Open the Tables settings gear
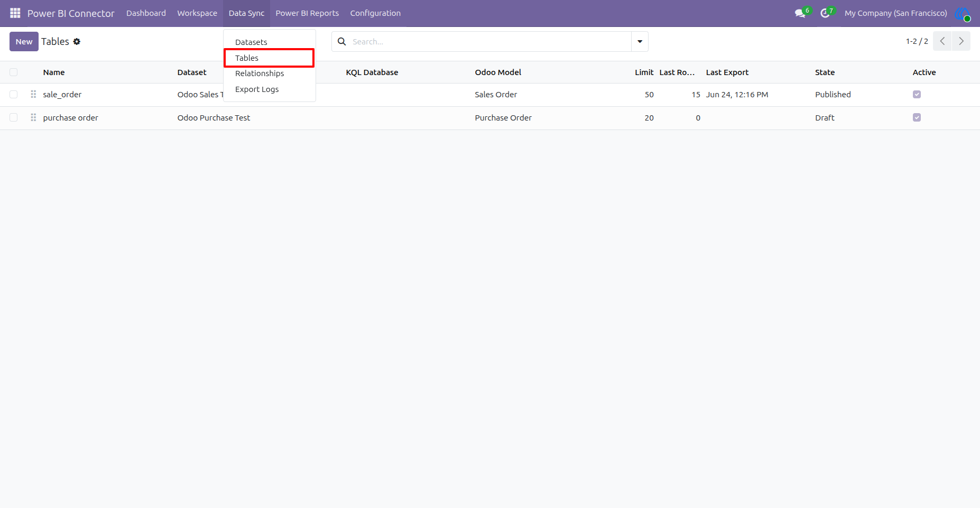 (x=77, y=42)
